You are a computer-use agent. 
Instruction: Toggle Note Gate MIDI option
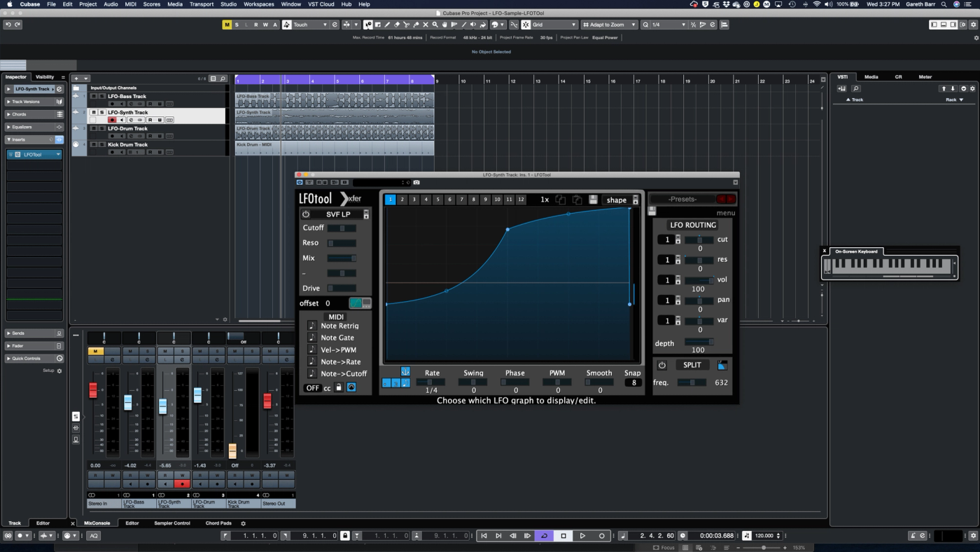click(312, 338)
